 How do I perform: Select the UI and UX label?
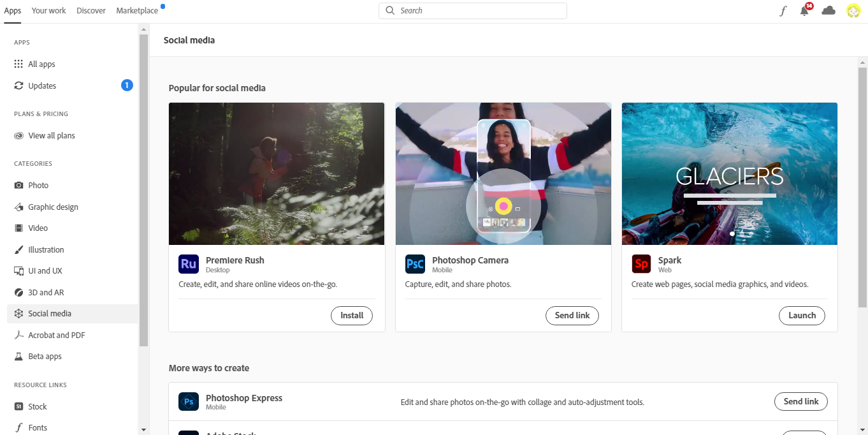click(45, 270)
